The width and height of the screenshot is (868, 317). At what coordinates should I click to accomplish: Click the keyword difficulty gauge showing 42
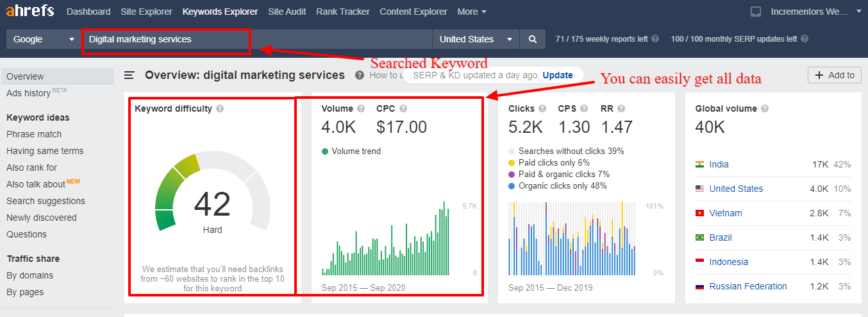coord(212,191)
